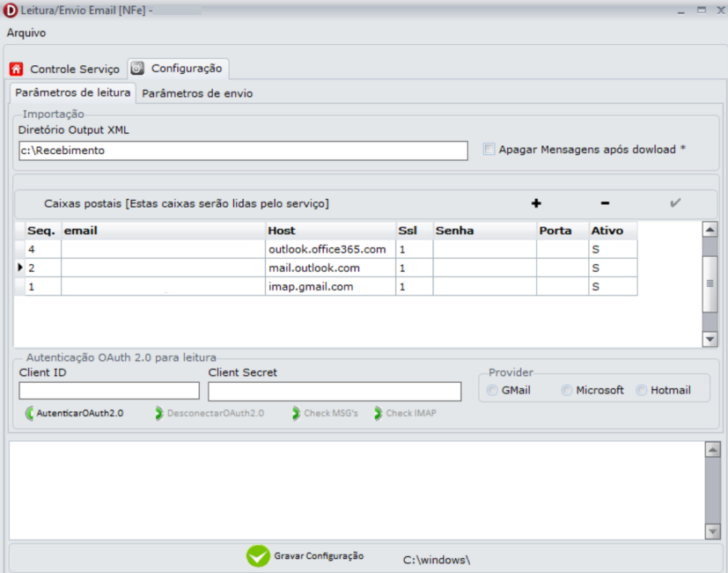Select the Seq. cell with value 4
The width and height of the screenshot is (728, 573).
43,249
